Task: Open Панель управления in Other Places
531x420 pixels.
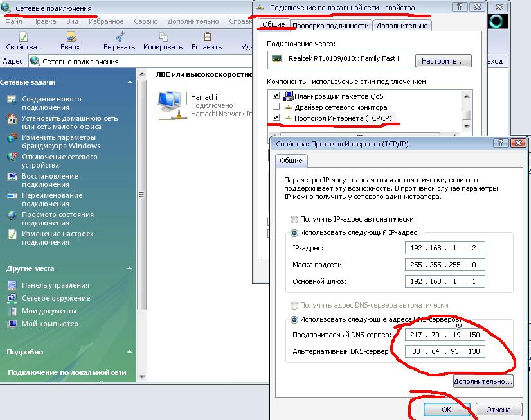Action: (55, 285)
